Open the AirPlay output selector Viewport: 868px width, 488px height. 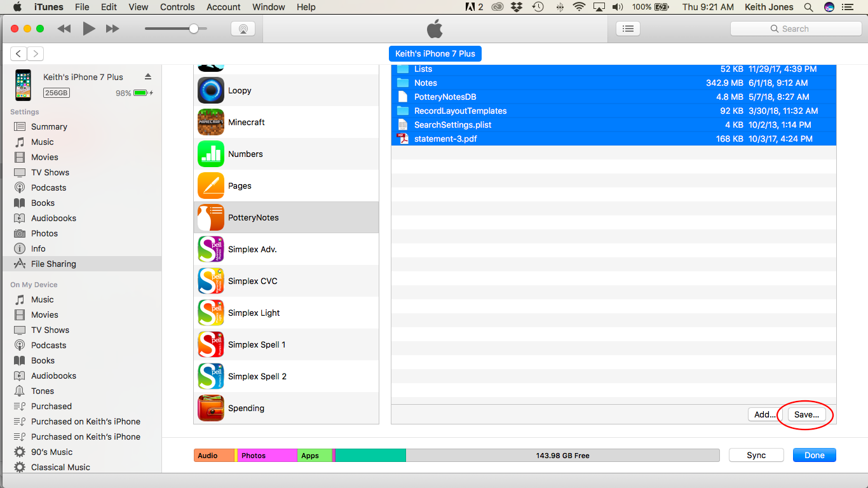pos(243,29)
